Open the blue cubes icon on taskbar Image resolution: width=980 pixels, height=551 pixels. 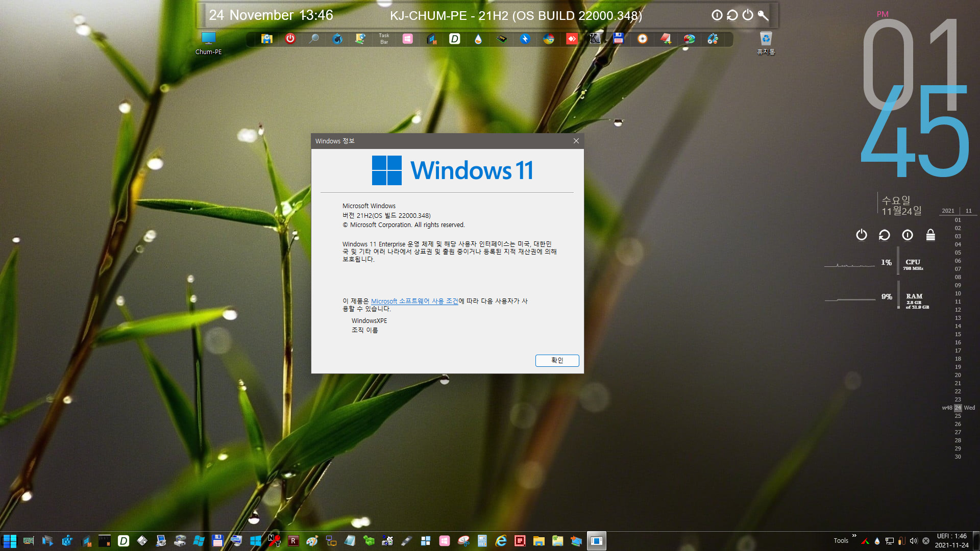[67, 541]
